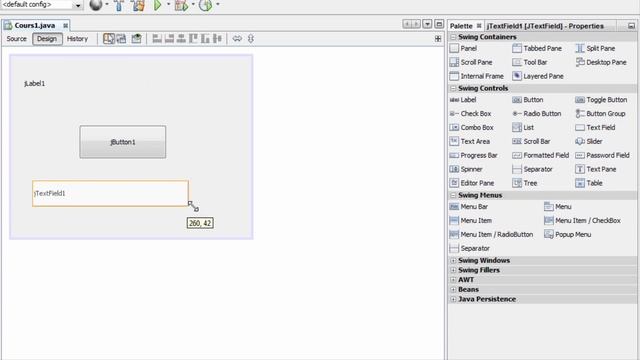Select Menu Item / CheckBox palette item
Image resolution: width=640 pixels, height=360 pixels.
(582, 220)
